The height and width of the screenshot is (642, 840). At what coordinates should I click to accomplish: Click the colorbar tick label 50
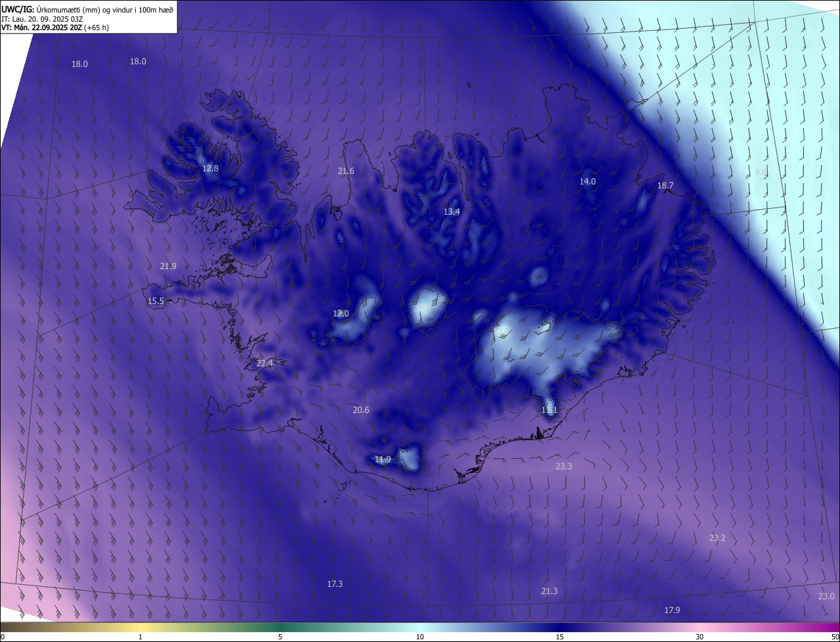click(835, 637)
